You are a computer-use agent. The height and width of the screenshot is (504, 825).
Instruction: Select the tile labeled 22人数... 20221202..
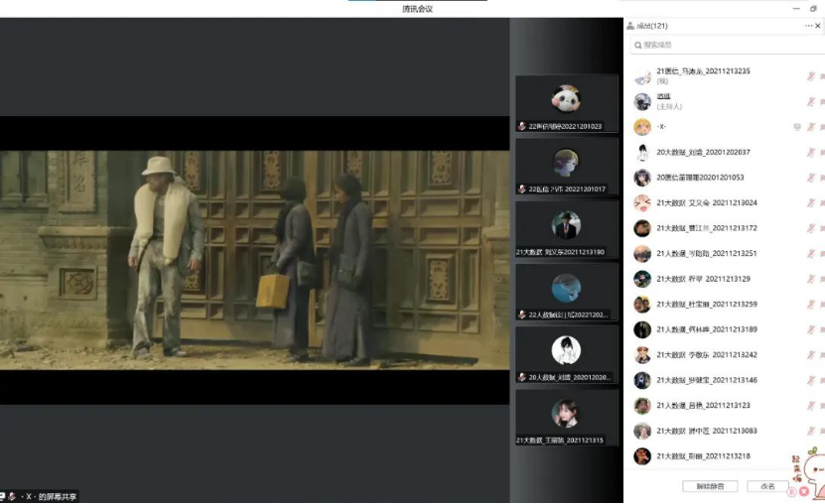(x=567, y=292)
